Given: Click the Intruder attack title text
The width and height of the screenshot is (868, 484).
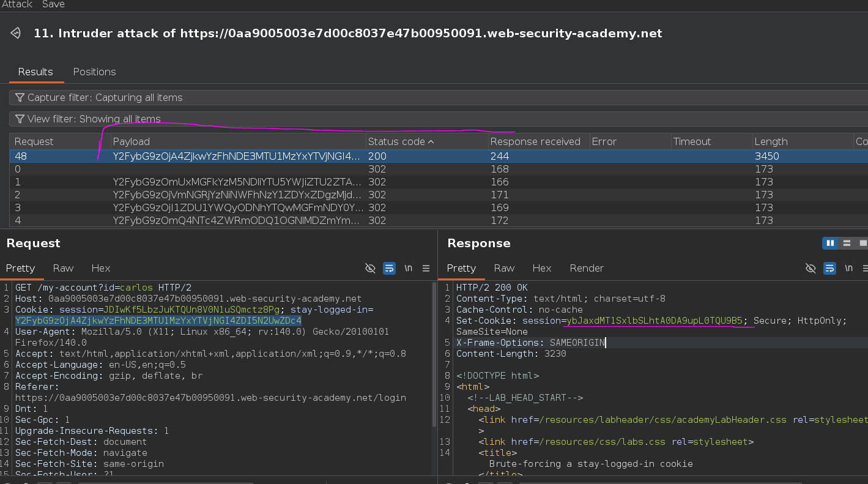Looking at the screenshot, I should (x=348, y=33).
